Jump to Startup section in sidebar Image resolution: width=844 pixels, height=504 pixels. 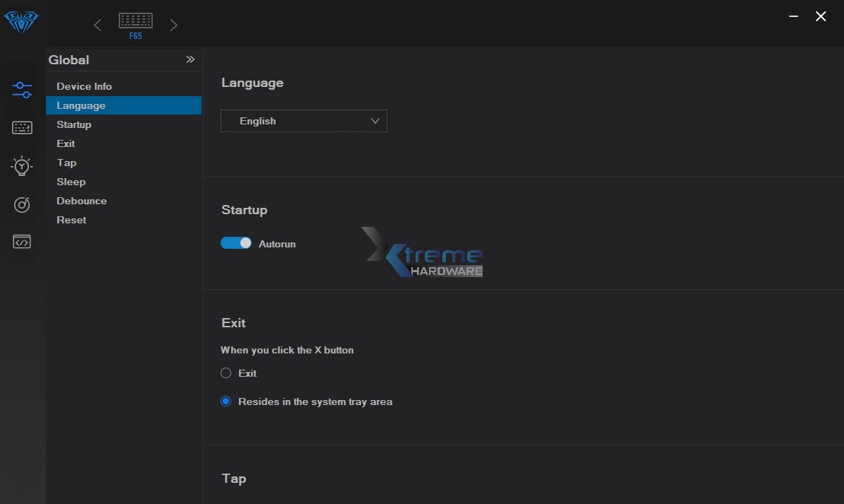(74, 124)
